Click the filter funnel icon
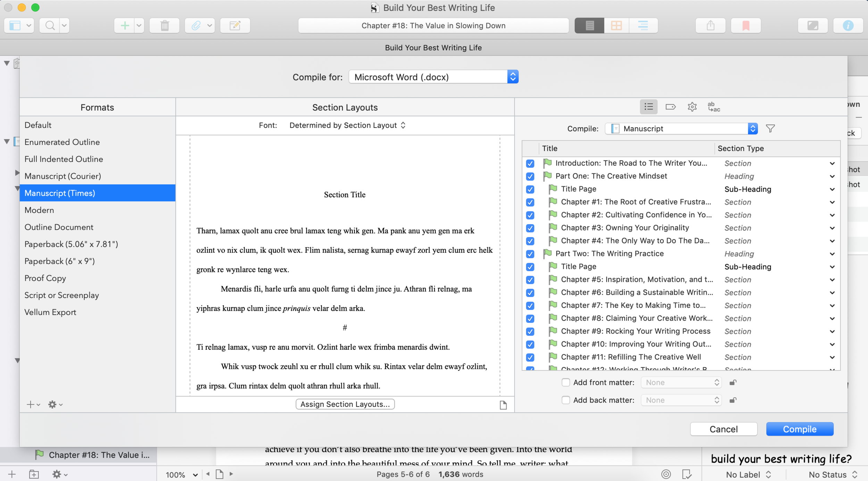Screen dimensions: 868x481 click(770, 129)
